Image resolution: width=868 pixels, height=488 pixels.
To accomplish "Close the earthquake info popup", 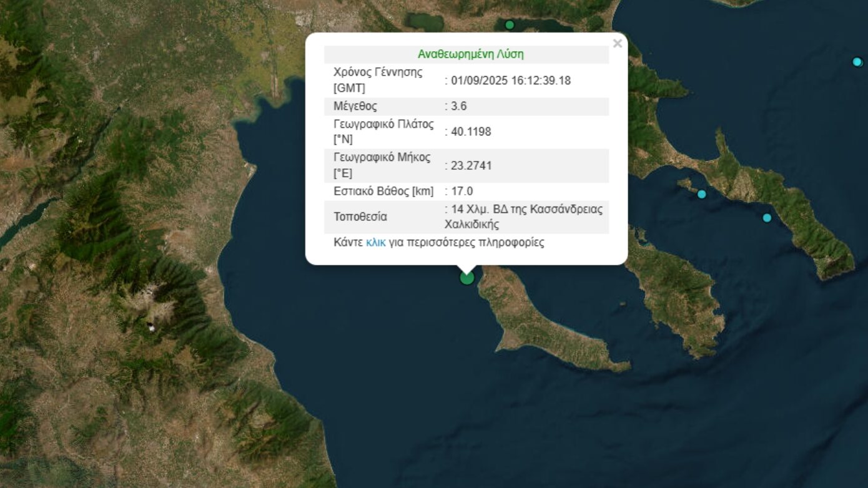I will click(617, 44).
